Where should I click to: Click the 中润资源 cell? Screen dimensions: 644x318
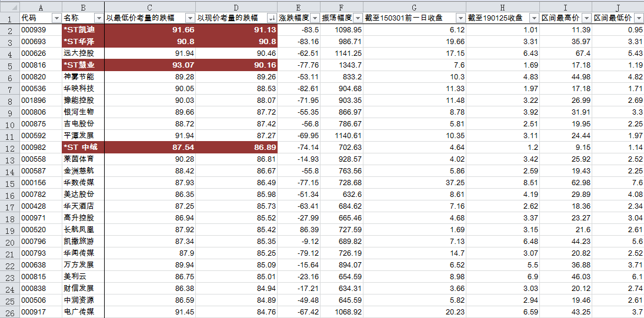pos(84,300)
